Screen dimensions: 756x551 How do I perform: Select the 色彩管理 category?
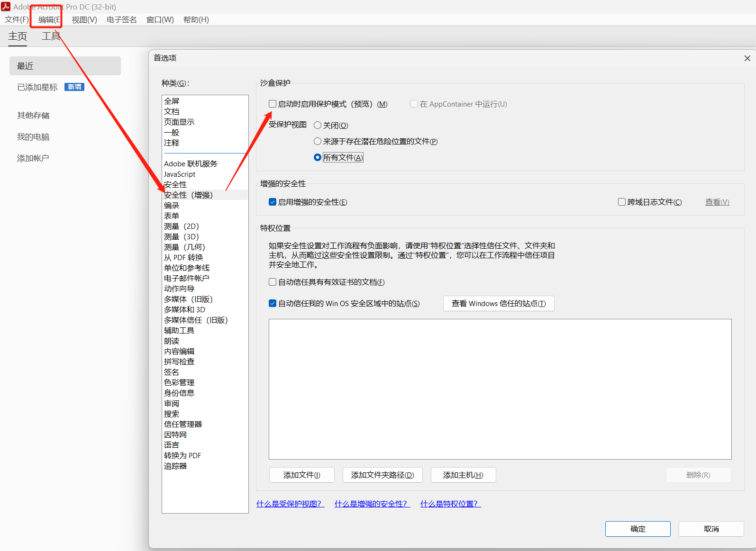coord(179,382)
